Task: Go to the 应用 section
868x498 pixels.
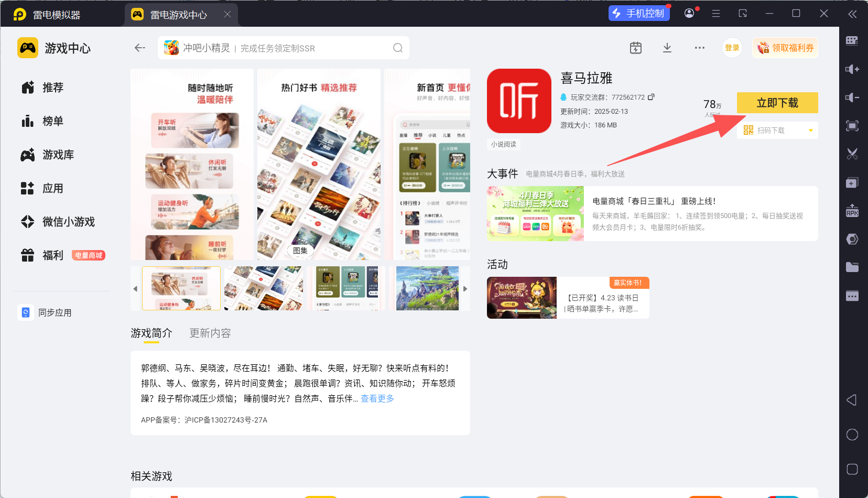Action: point(42,188)
